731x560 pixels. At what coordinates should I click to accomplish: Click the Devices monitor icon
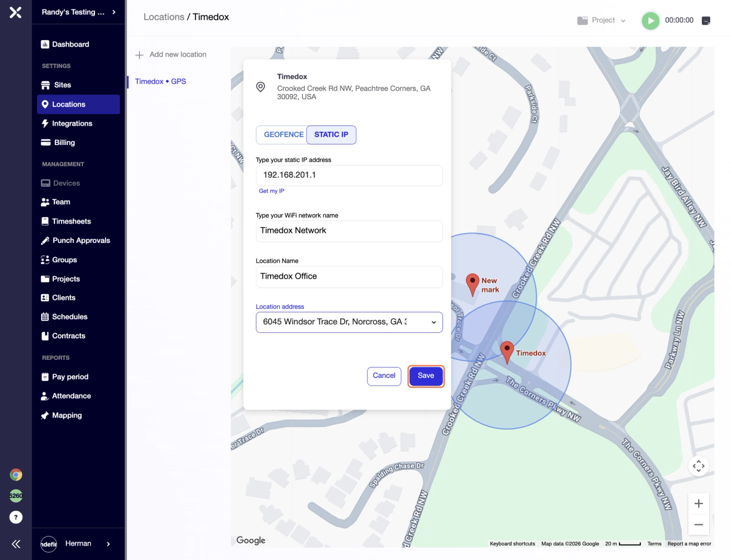click(45, 183)
